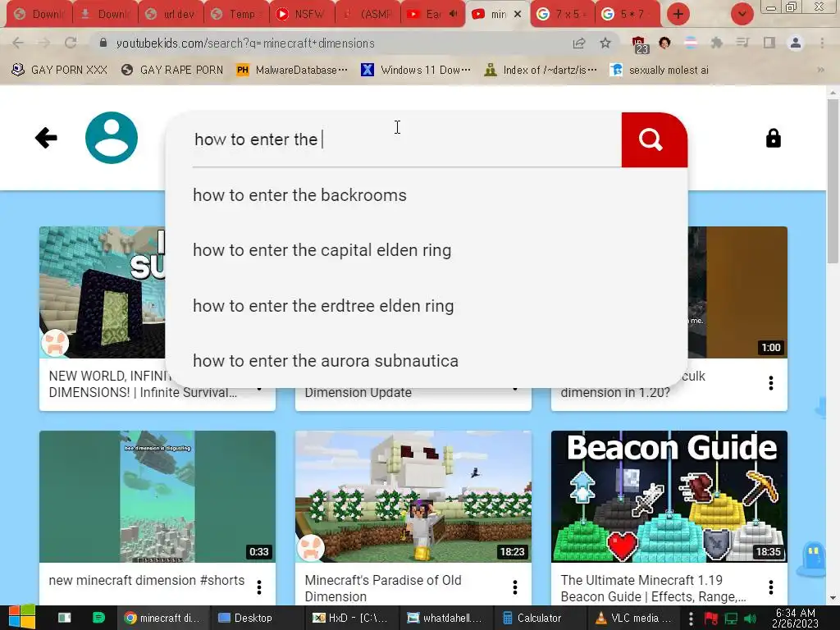Image resolution: width=840 pixels, height=630 pixels.
Task: Open options for Paradise of Old Dimension video
Action: (515, 587)
